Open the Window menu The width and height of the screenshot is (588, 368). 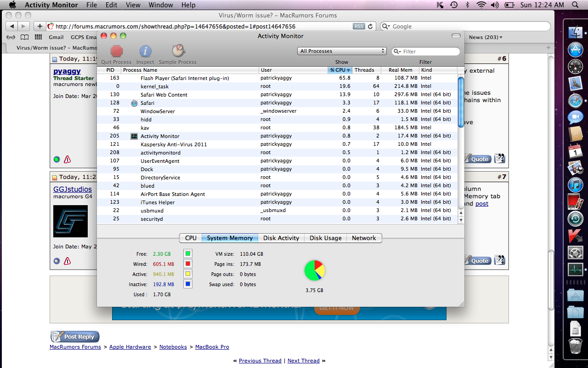[x=161, y=5]
